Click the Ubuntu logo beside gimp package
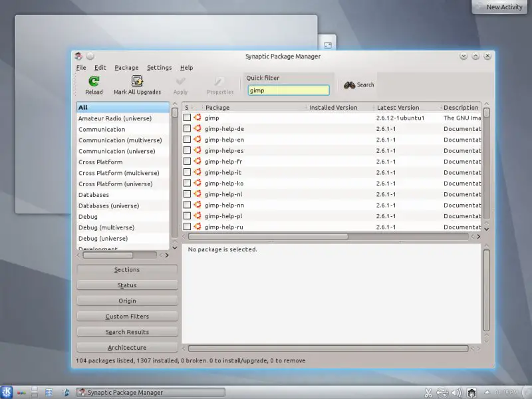The image size is (532, 399). 198,118
